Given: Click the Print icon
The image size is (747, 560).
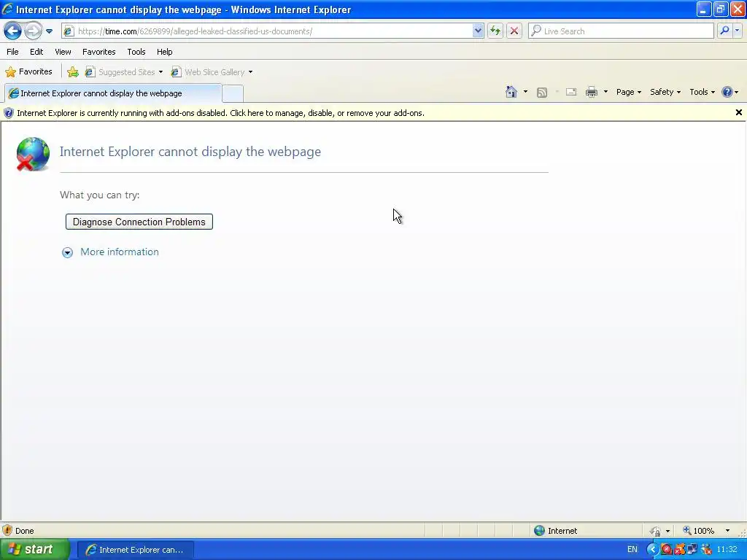Looking at the screenshot, I should tap(591, 92).
